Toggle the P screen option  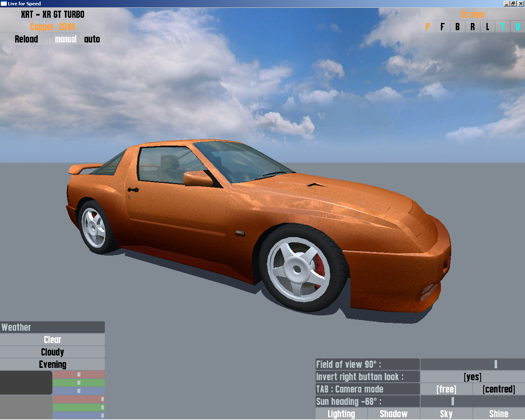(427, 27)
